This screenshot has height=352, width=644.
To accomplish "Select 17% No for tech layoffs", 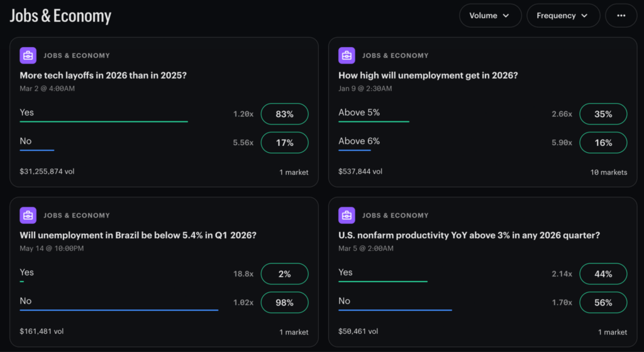I will point(284,143).
